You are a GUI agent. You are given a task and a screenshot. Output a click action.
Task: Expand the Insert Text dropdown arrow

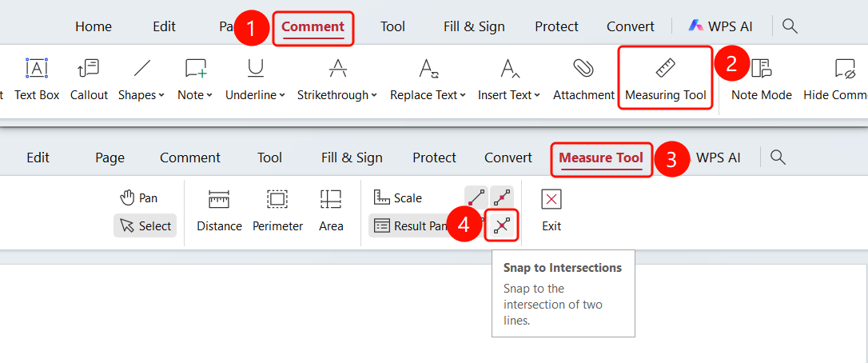(x=537, y=95)
